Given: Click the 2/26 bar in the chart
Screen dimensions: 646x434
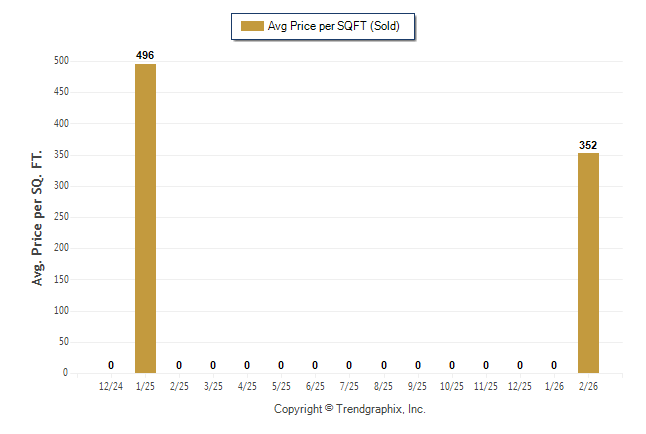Looking at the screenshot, I should (x=588, y=263).
